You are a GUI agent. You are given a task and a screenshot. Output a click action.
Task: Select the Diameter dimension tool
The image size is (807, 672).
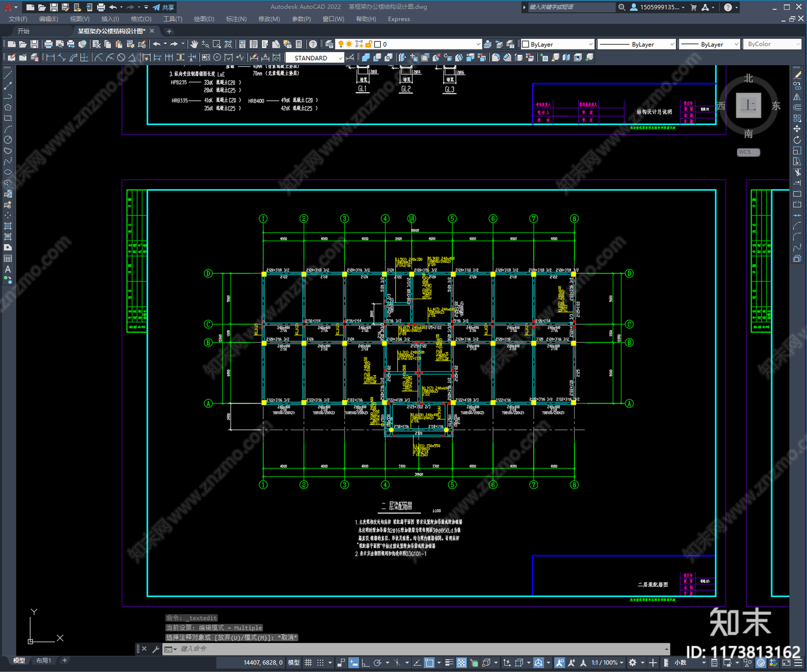tap(121, 57)
